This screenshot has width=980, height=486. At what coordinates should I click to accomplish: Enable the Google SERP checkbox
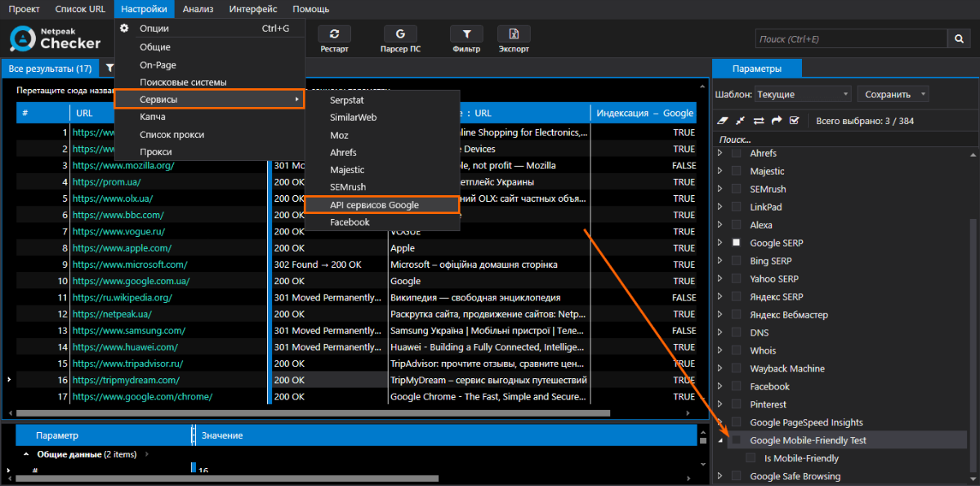735,243
